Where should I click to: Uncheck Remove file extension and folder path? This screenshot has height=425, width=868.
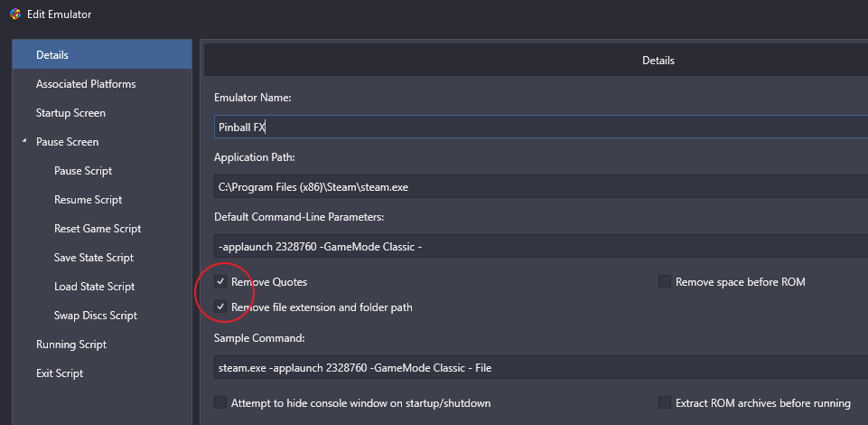pos(220,307)
